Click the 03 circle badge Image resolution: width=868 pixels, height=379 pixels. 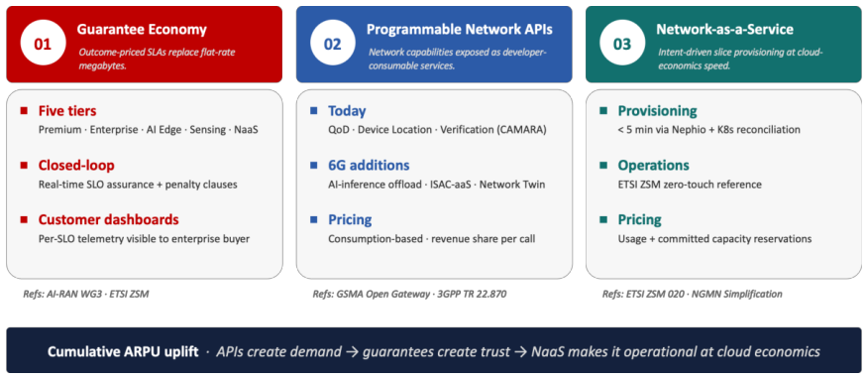point(623,44)
